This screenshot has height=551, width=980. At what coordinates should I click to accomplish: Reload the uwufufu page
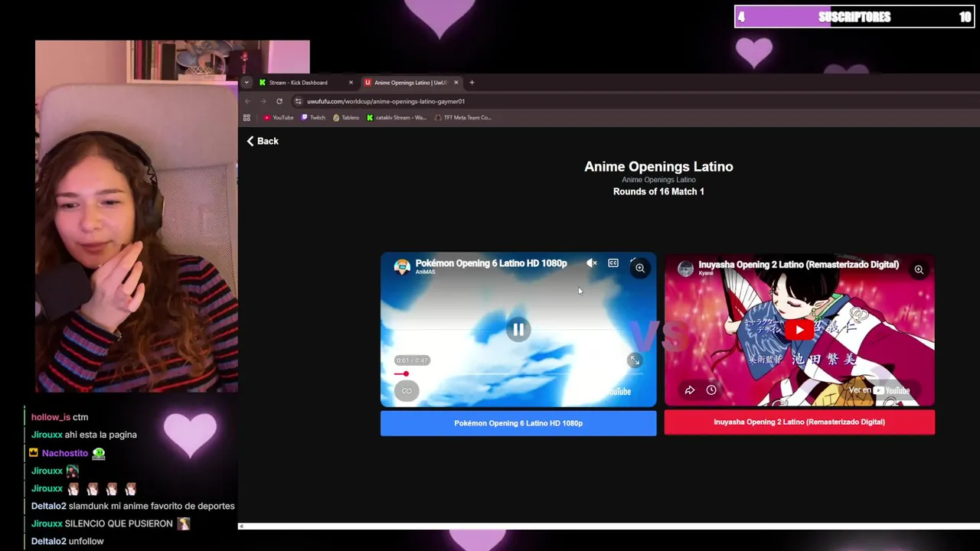[x=279, y=101]
